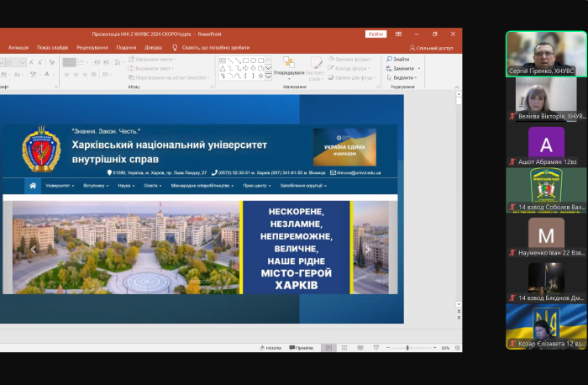Click the Упорядкувати (Arrange) icon
Image resolution: width=588 pixels, height=385 pixels.
coord(288,64)
